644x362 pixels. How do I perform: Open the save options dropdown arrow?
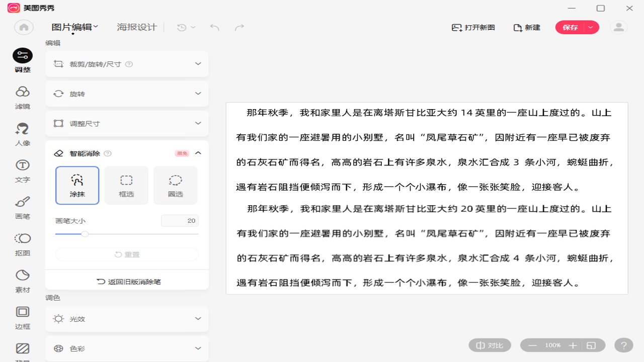[591, 27]
